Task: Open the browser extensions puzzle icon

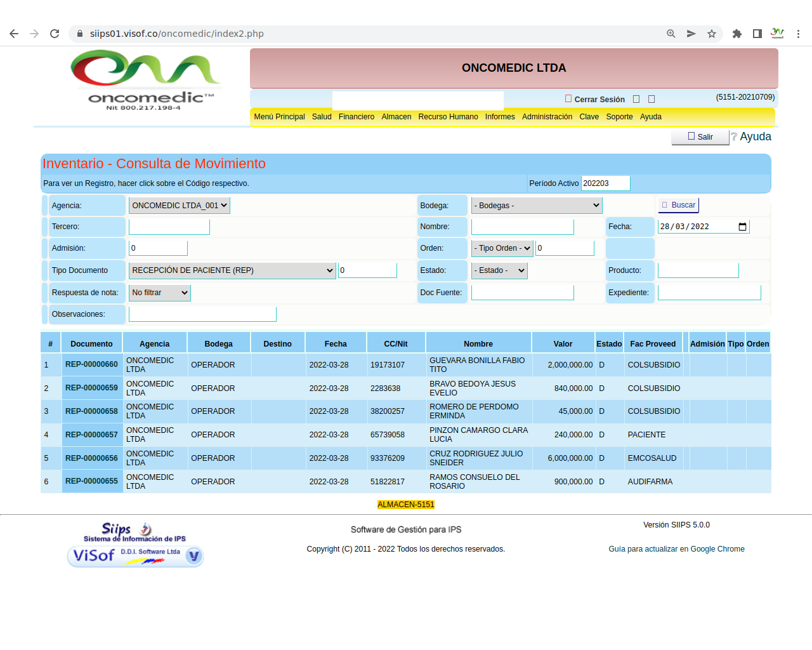Action: click(x=737, y=34)
